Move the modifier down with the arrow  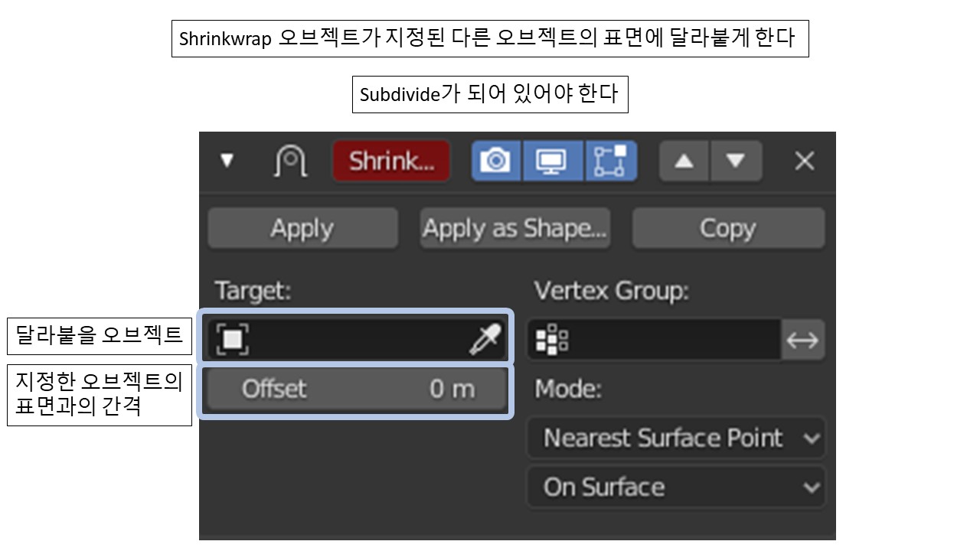pos(736,161)
